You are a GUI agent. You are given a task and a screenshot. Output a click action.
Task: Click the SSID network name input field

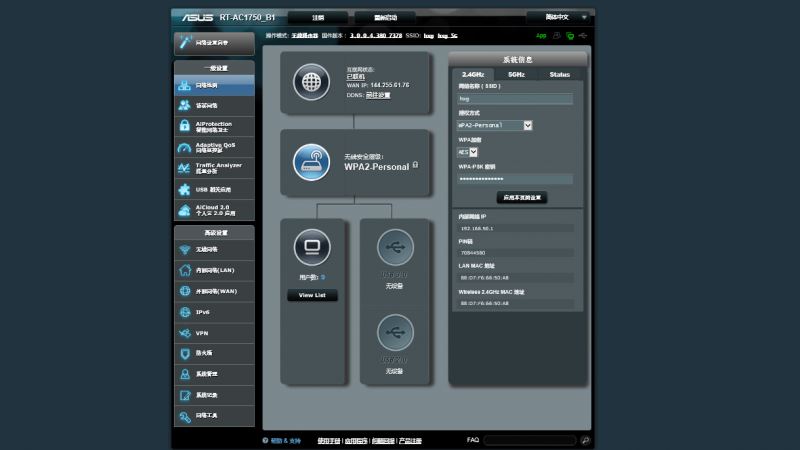(x=515, y=99)
